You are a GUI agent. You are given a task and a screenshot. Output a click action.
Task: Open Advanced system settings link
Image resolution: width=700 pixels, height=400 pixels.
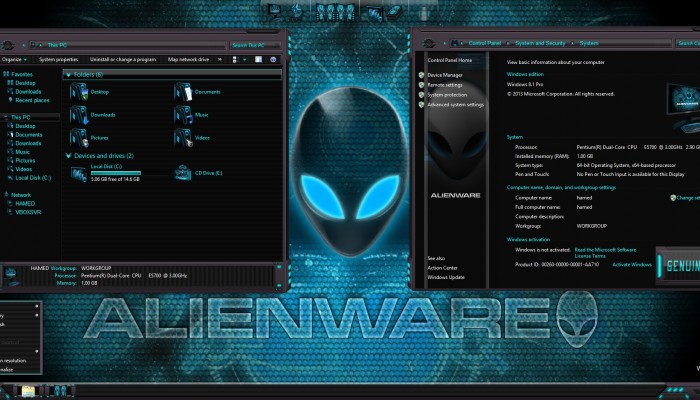pos(455,104)
